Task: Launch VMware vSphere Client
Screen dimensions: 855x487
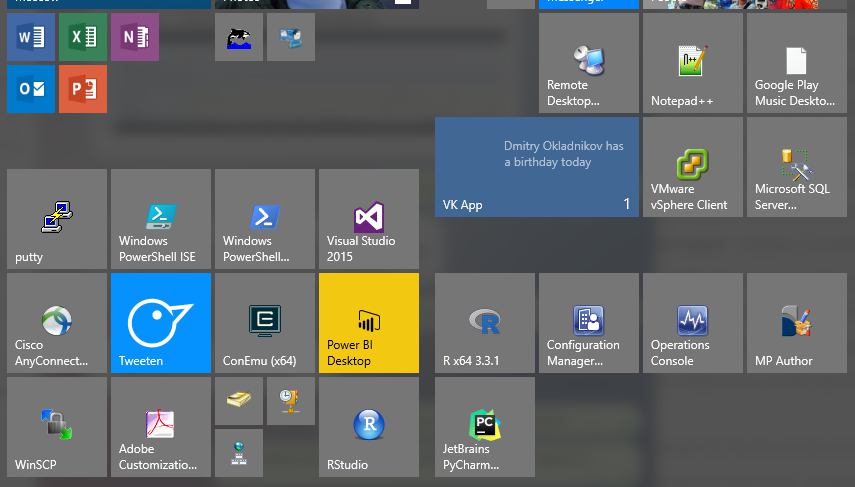Action: point(693,167)
